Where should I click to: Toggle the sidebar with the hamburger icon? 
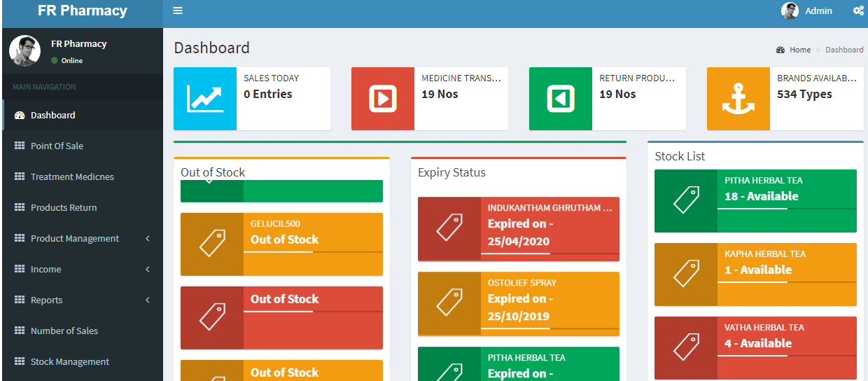tap(178, 11)
